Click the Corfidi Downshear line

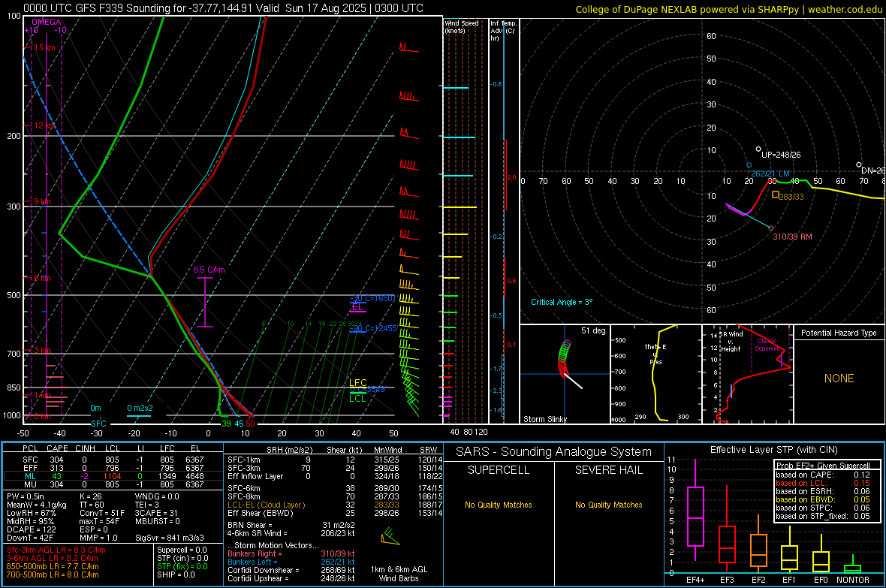(291, 570)
